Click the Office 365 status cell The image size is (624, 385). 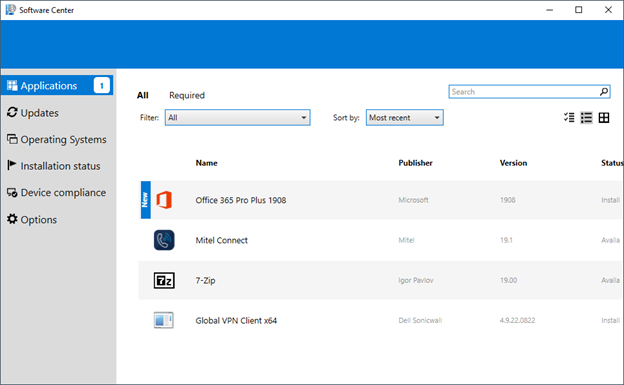[x=610, y=200]
